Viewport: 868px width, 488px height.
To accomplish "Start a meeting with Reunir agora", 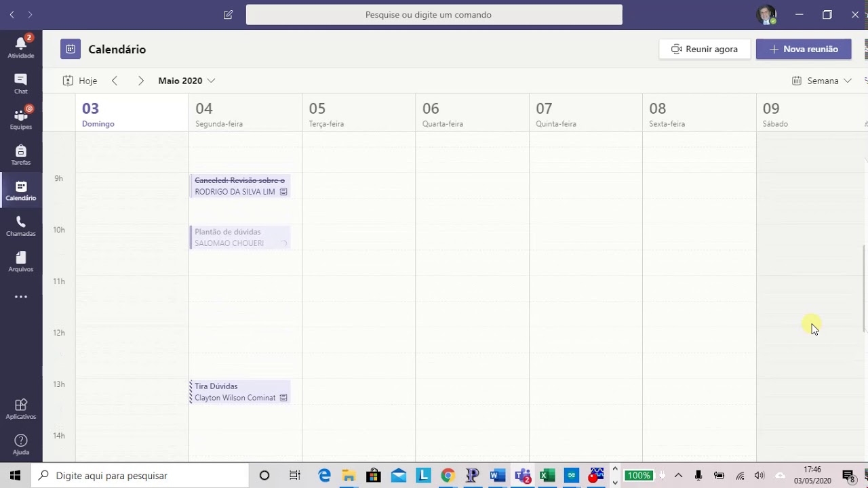I will [x=705, y=49].
